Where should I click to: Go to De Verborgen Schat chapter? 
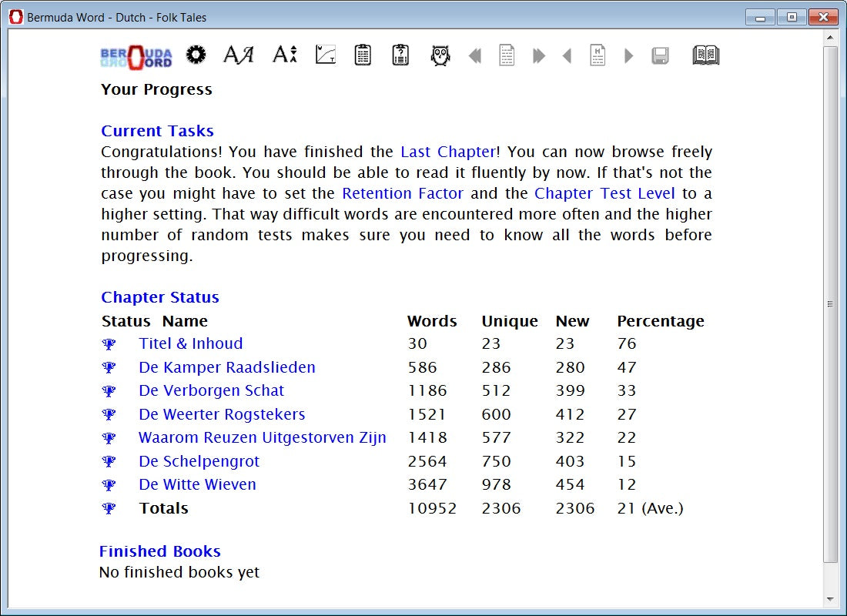[x=212, y=390]
